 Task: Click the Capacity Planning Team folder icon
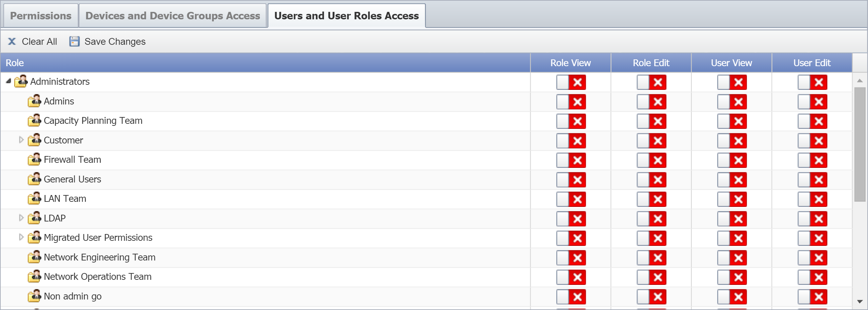34,120
